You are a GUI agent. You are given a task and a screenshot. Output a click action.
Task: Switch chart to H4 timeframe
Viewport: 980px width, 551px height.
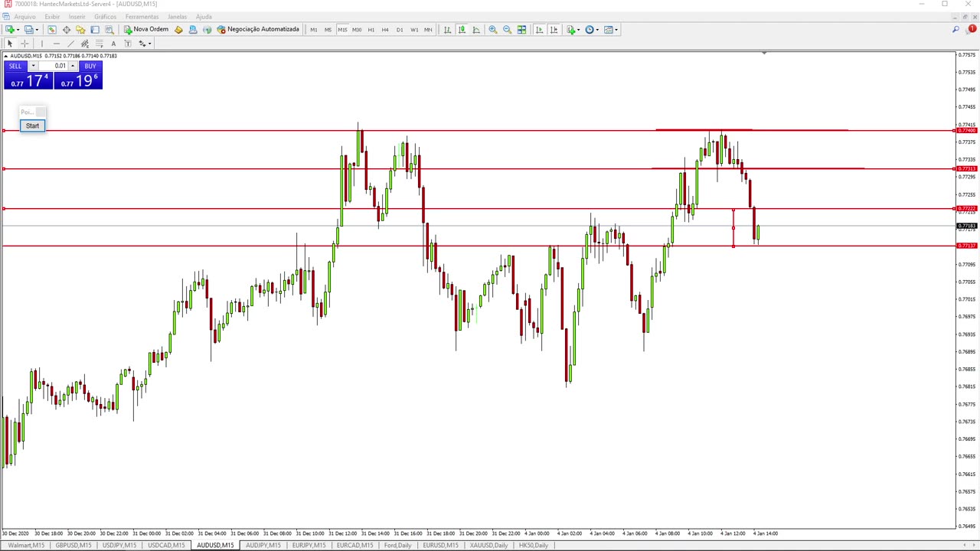[385, 30]
